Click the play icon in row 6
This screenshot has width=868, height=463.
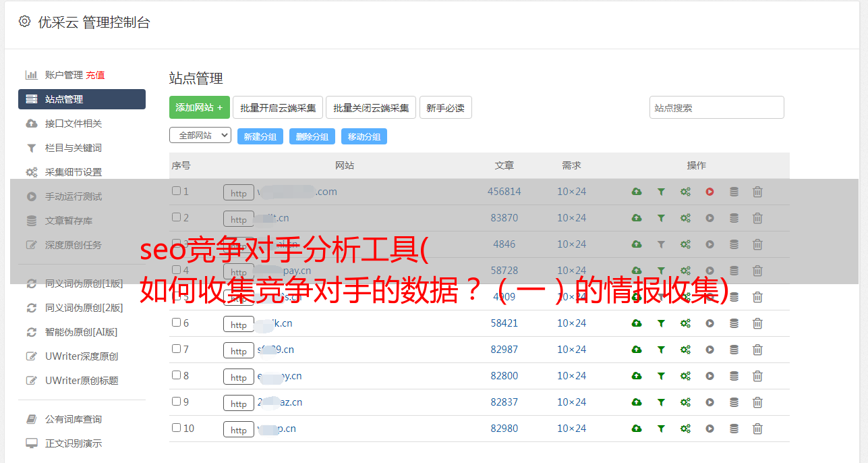(x=710, y=323)
